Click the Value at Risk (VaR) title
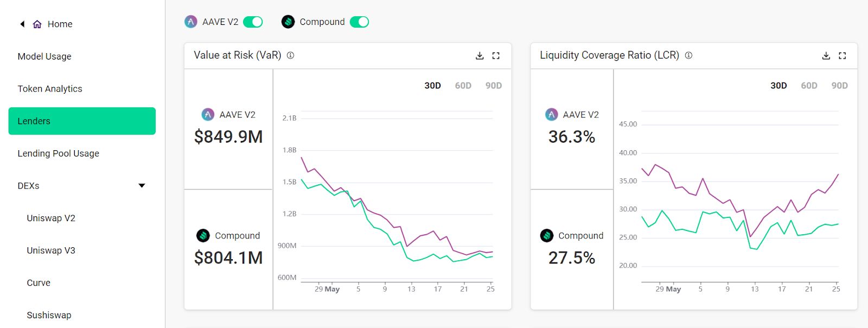The image size is (868, 328). [238, 55]
